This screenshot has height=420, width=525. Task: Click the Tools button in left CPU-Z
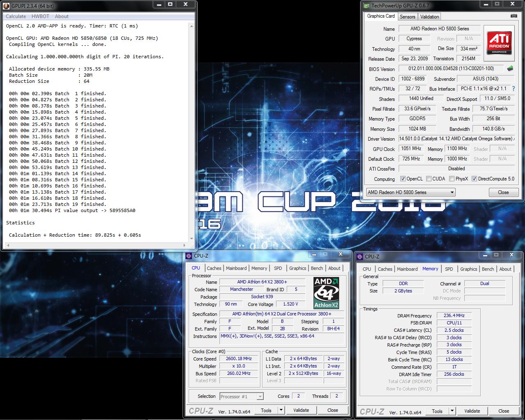[x=266, y=410]
